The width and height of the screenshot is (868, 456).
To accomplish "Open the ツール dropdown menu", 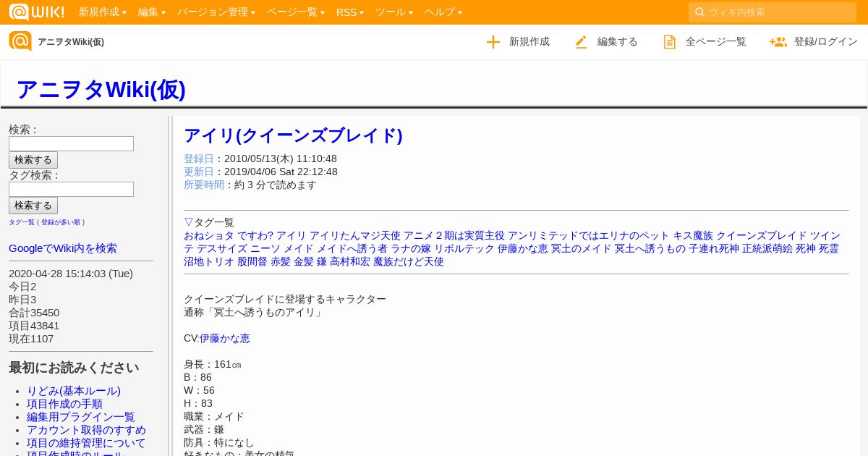I will (x=394, y=12).
